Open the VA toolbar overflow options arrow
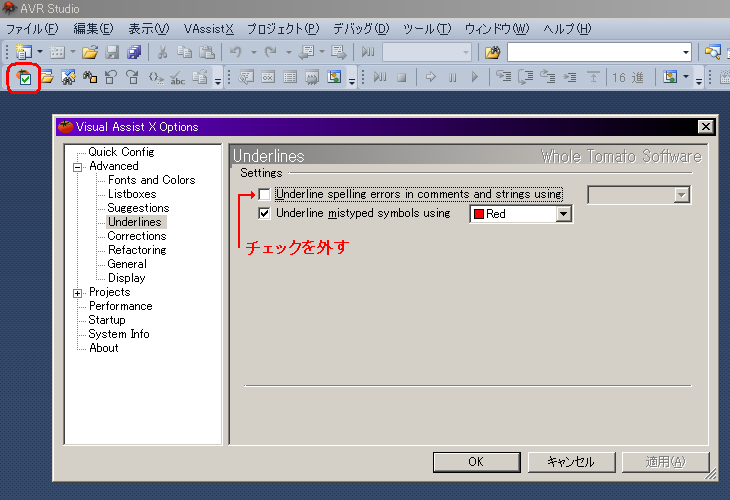This screenshot has height=500, width=730. 218,81
